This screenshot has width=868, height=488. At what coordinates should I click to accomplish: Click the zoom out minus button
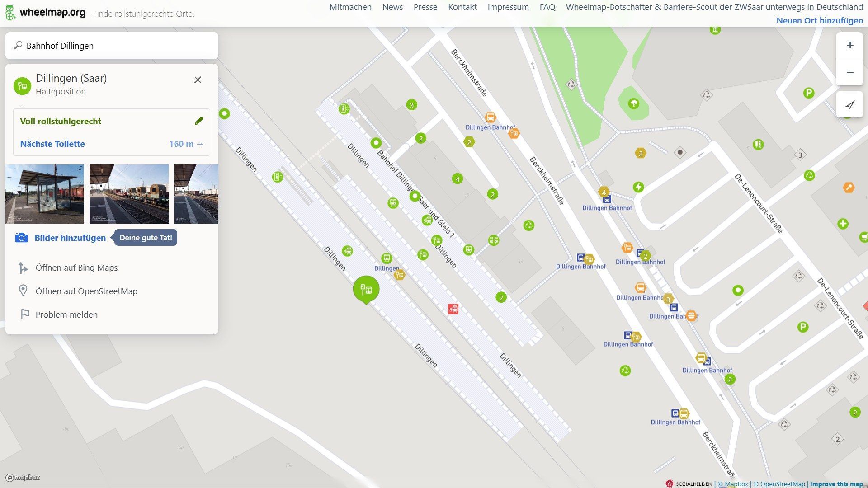[850, 72]
